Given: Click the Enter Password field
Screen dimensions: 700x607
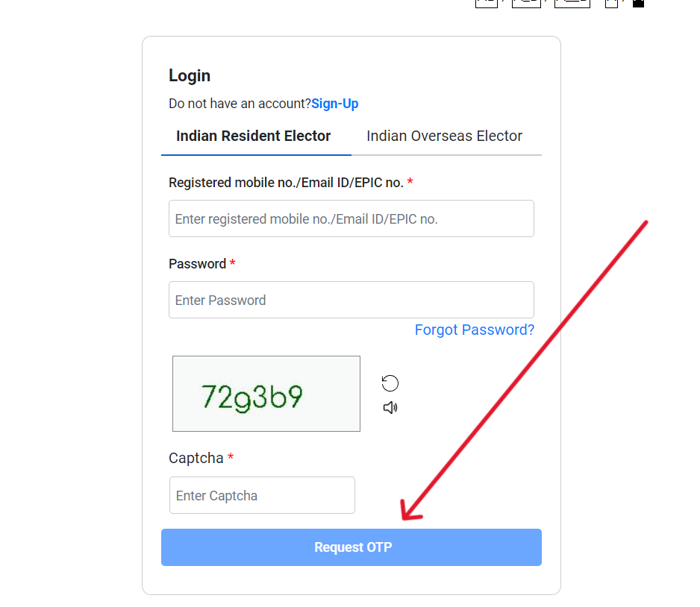Looking at the screenshot, I should coord(351,300).
